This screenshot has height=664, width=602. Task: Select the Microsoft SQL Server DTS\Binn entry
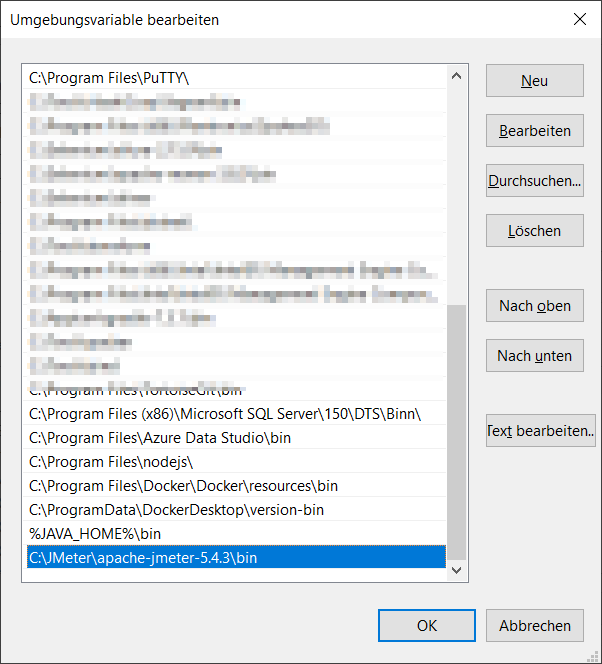point(225,413)
